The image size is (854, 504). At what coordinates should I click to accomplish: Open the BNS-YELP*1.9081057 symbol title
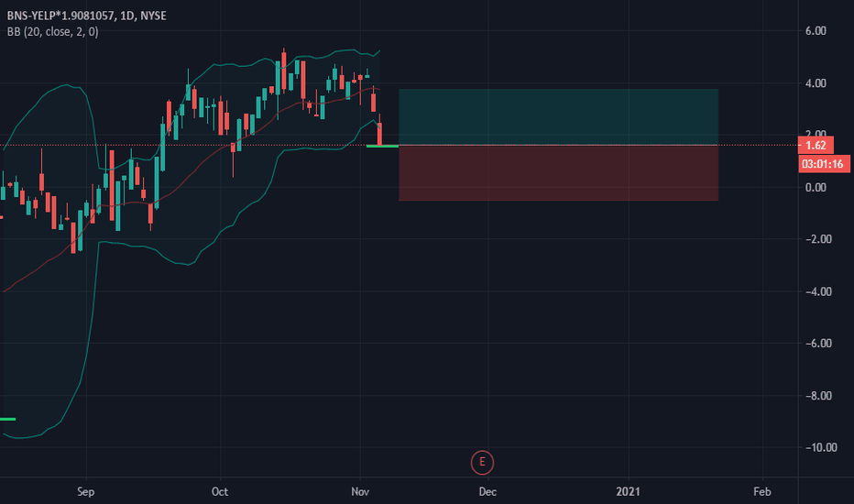click(x=87, y=16)
